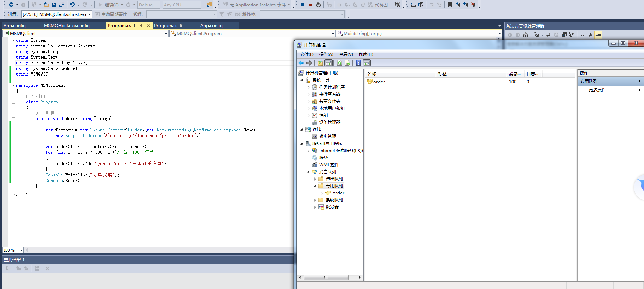644x289 pixels.
Task: Toggle the console tree pane button
Action: (329, 63)
